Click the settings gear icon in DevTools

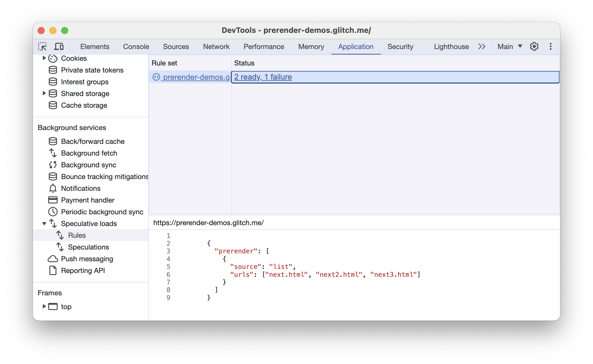[x=534, y=46]
